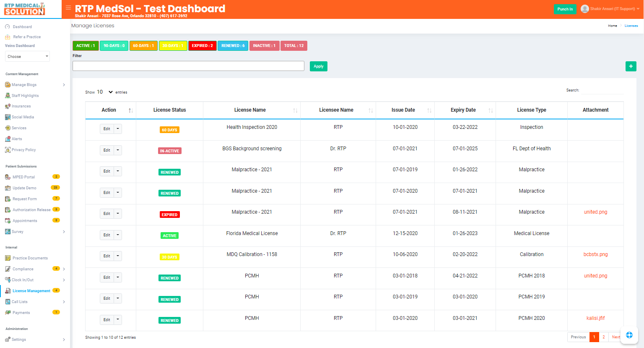
Task: Click the Home breadcrumb link
Action: 613,26
